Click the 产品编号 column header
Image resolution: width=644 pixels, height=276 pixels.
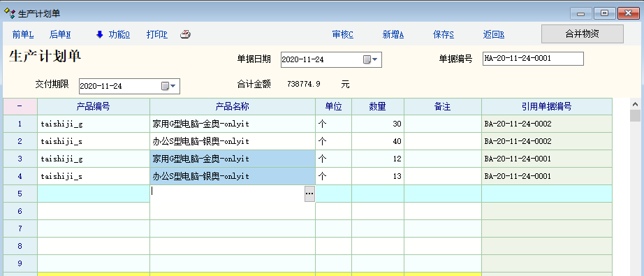point(94,107)
